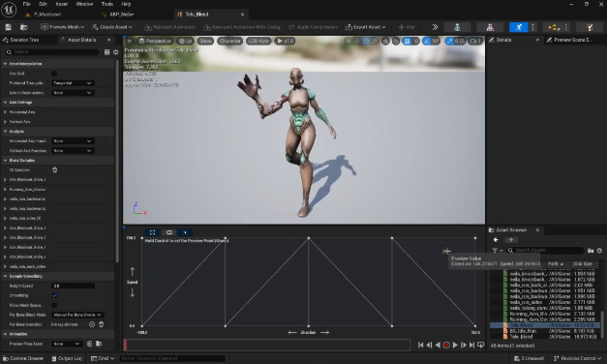Open Asset Details settings gear
The image size is (607, 364).
(x=115, y=52)
